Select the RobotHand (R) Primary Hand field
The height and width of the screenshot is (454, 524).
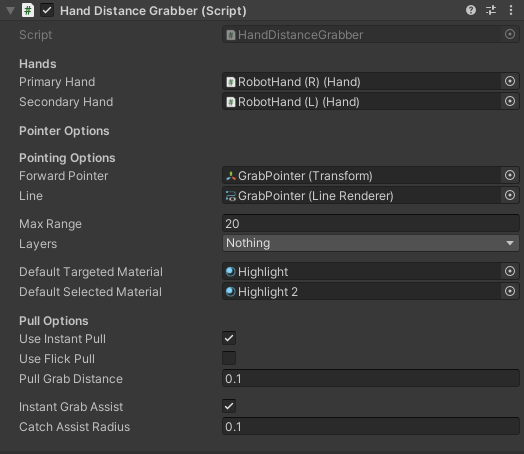point(362,82)
